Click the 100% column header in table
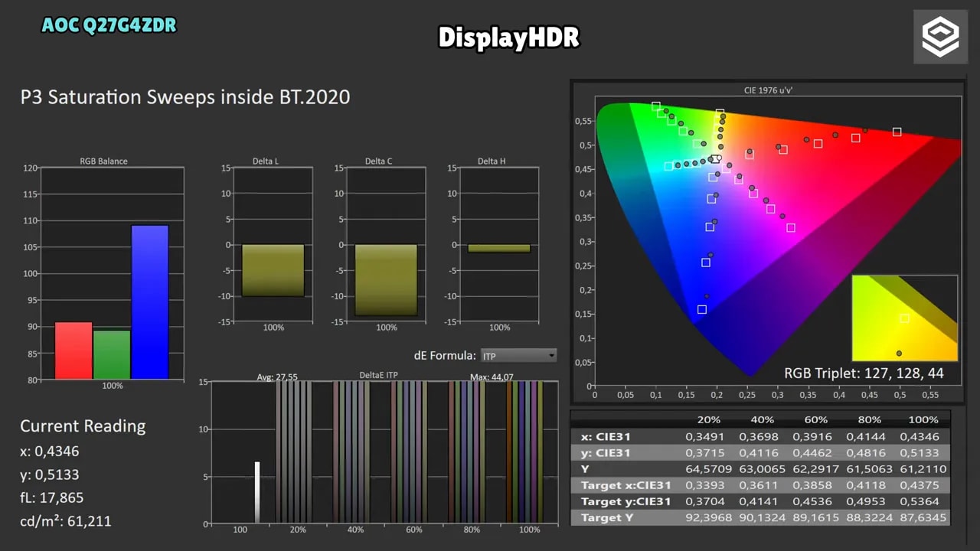Screen dimensions: 980x551 coord(923,419)
